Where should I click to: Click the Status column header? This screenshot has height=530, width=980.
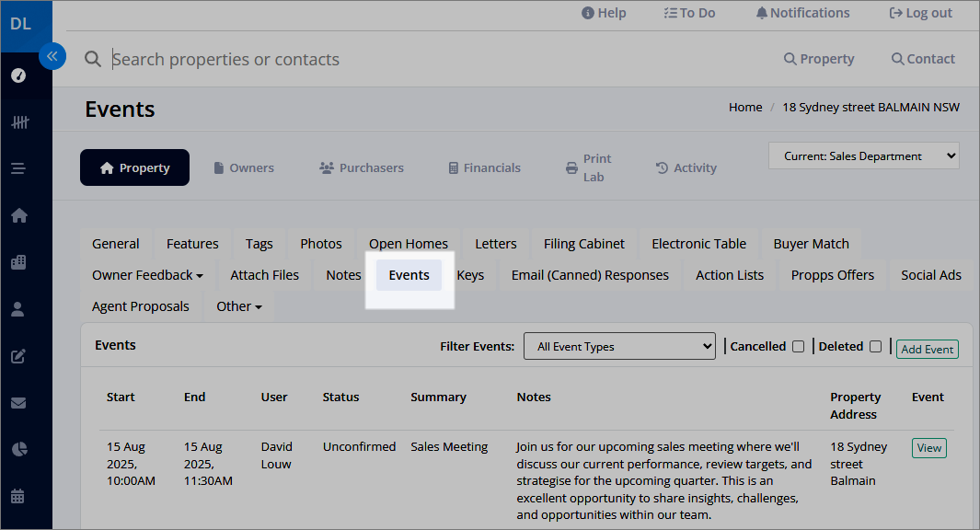[340, 397]
